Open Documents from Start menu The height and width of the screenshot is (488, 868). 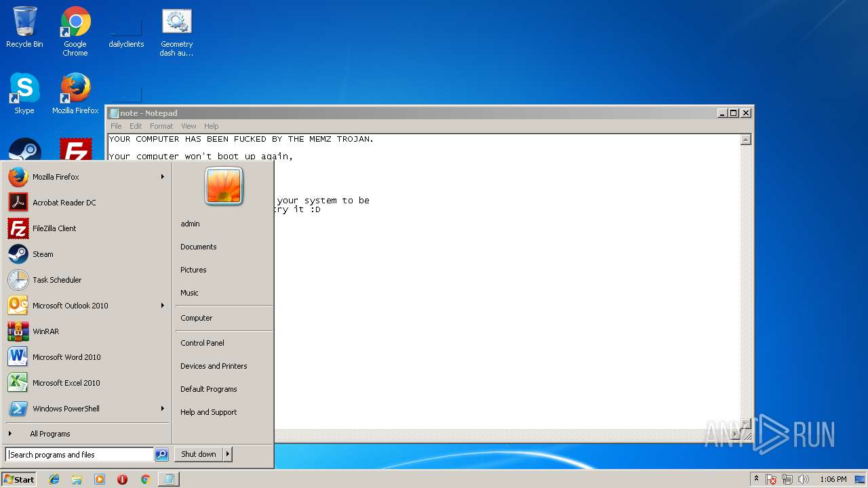[x=224, y=247]
